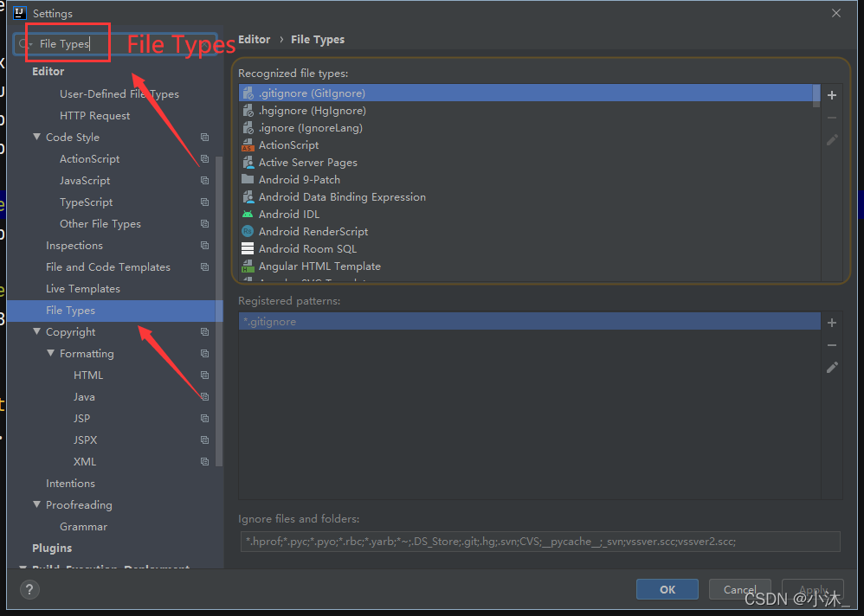The height and width of the screenshot is (616, 864).
Task: Open Grammar under Proofreading
Action: (x=83, y=526)
